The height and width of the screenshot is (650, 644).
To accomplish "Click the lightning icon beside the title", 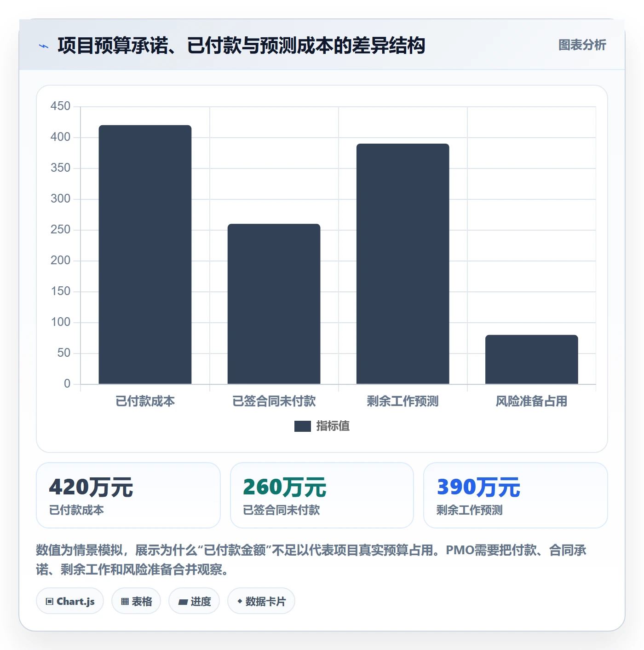I will click(x=44, y=46).
